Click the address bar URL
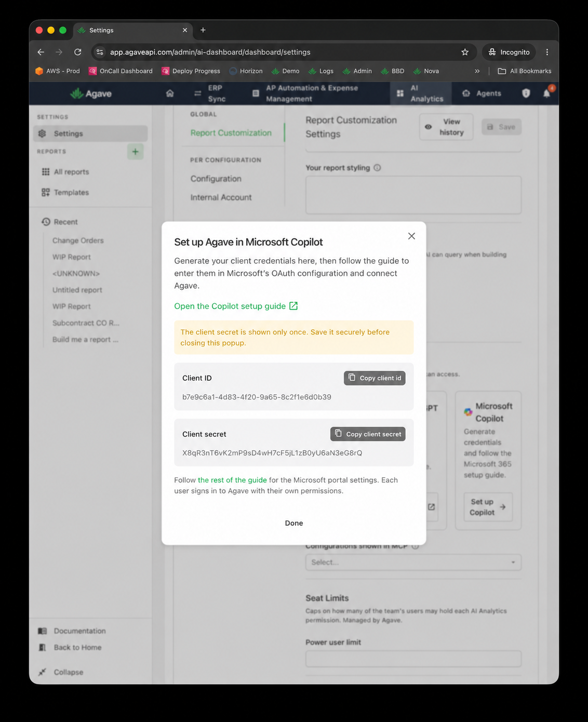This screenshot has height=722, width=588. point(210,52)
